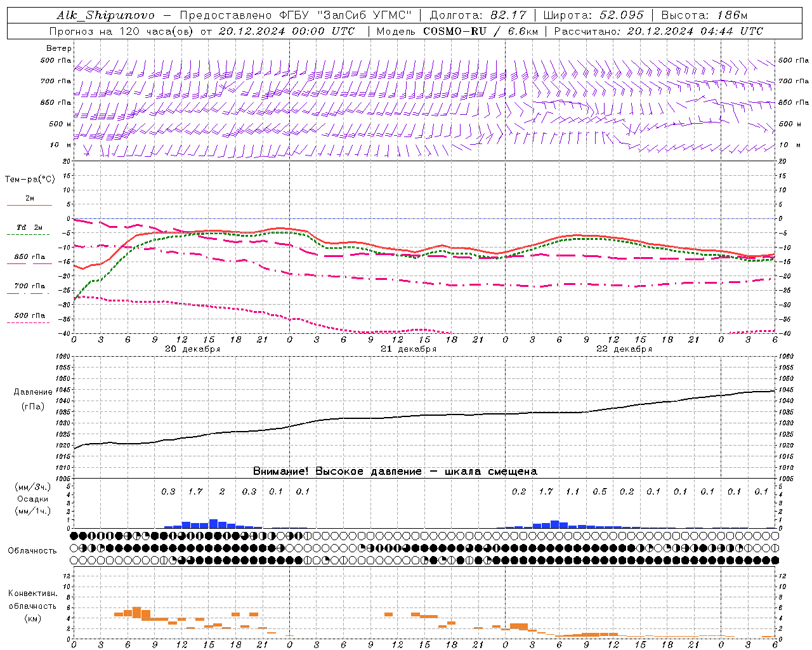Select the longitude value "Долгота: 82.17"
This screenshot has height=650, width=812.
click(478, 15)
